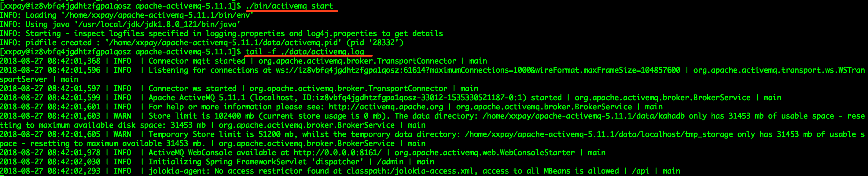Click the 'tail -f ./data/activemq.log' command
Image resolution: width=868 pixels, height=176 pixels.
coord(305,52)
